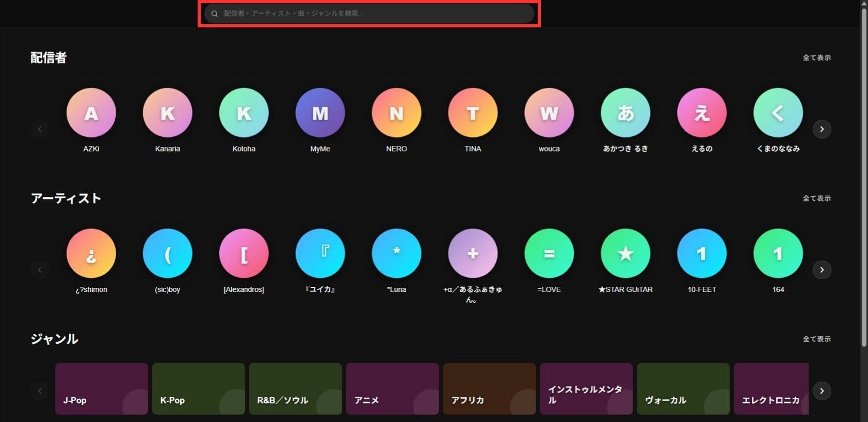The height and width of the screenshot is (422, 868).
Task: Open the [Alexandros] artist icon
Action: tap(244, 254)
